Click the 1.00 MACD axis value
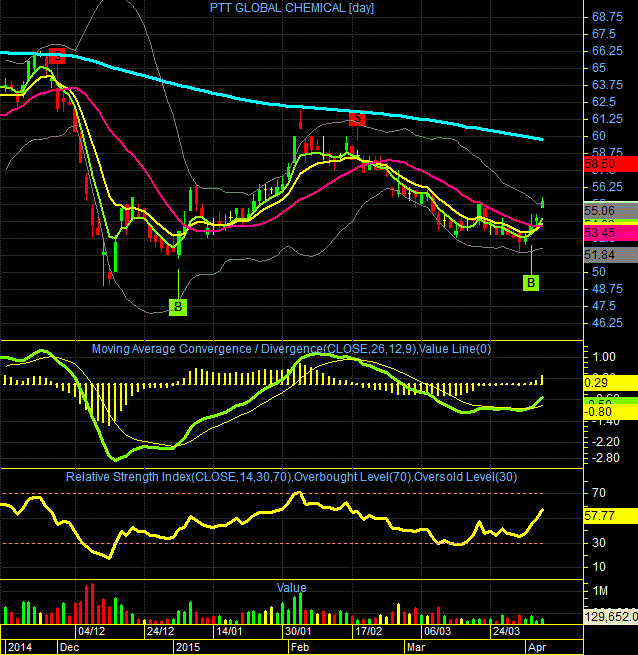This screenshot has width=638, height=655. pyautogui.click(x=604, y=357)
